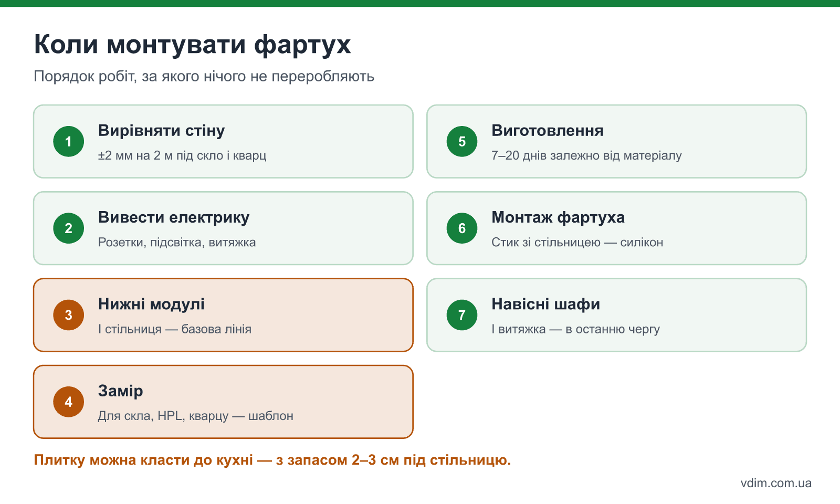840x504 pixels.
Task: Select the heading 'Нижні модулі'
Action: 151,304
